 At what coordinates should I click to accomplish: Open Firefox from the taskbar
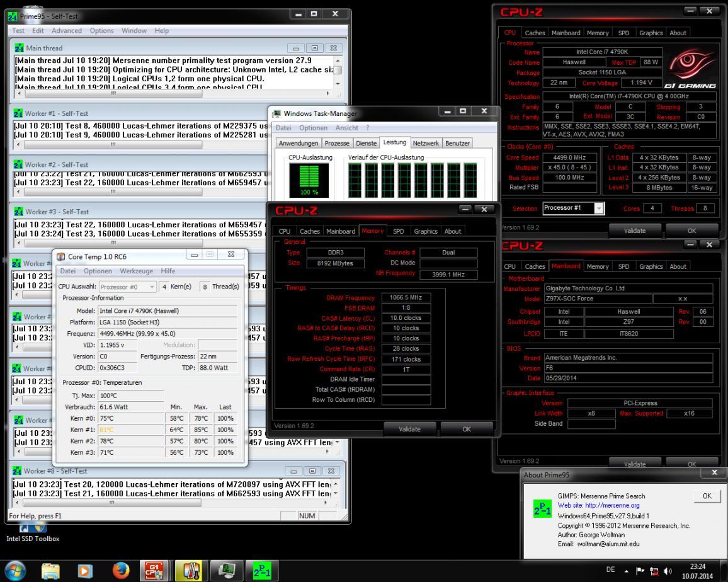pyautogui.click(x=121, y=571)
